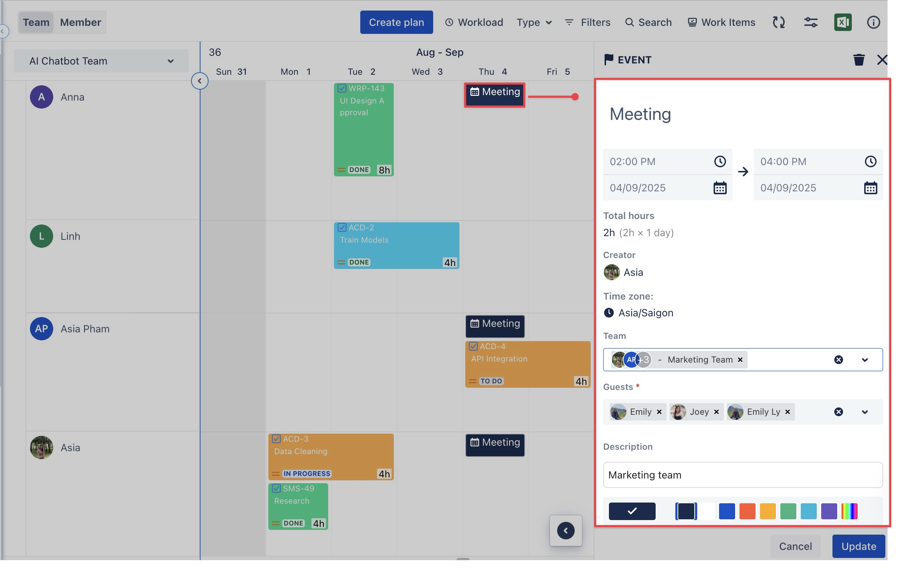Toggle checkbox on ACD-3 Data Cleaning card
924x582 pixels.
pos(276,439)
